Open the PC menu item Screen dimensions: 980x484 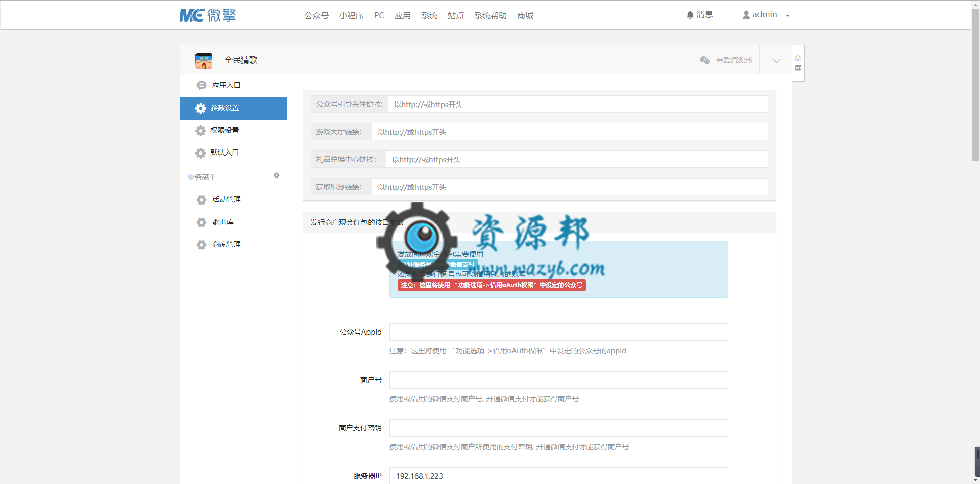coord(379,16)
